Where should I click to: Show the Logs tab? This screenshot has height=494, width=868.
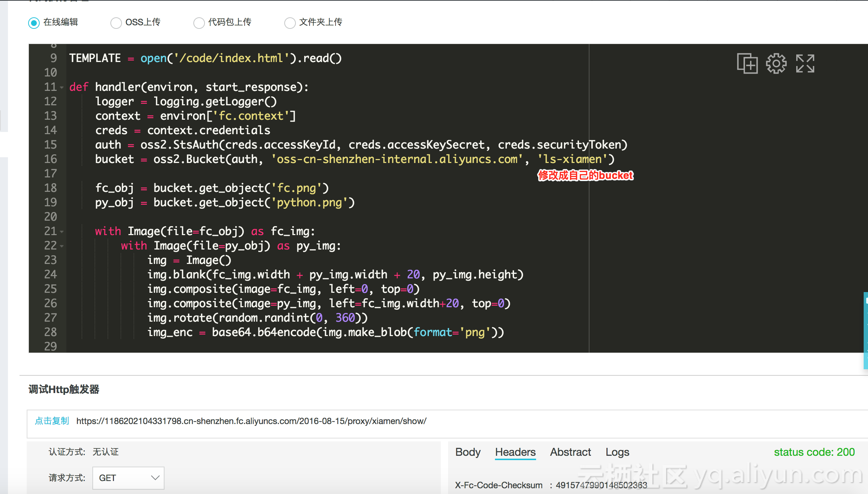(x=617, y=452)
